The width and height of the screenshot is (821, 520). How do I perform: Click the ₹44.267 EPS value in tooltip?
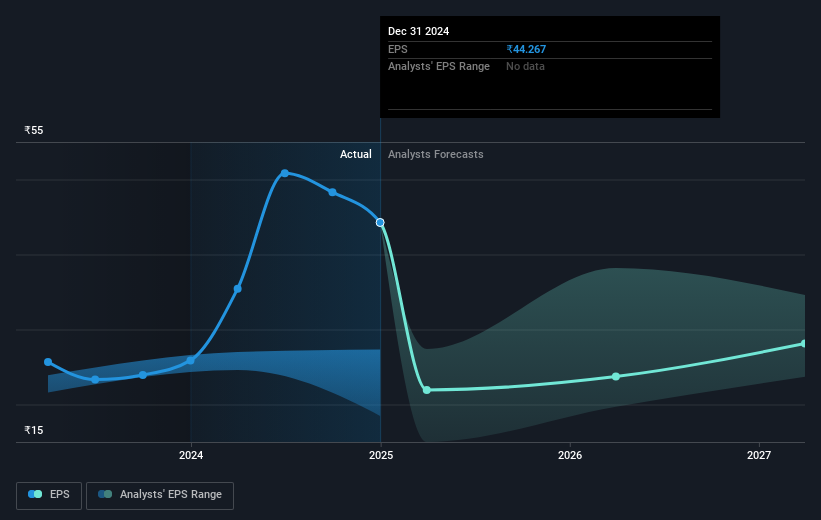point(526,49)
